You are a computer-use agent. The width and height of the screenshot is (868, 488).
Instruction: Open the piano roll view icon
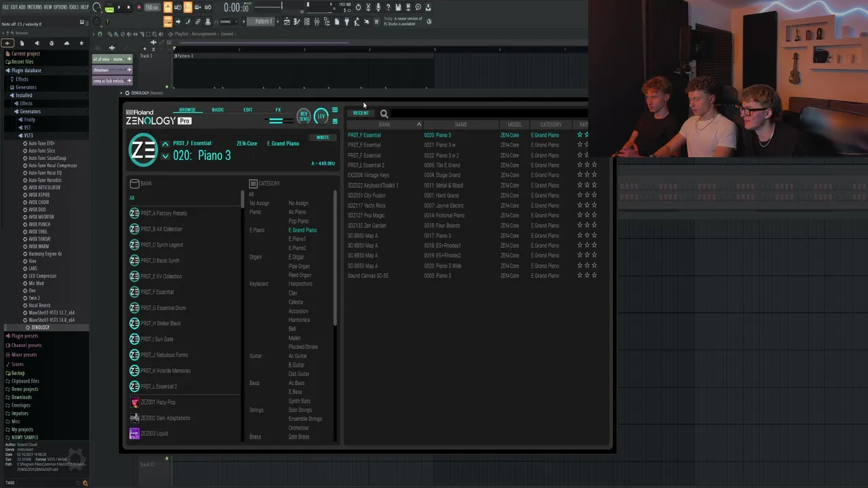tap(297, 21)
